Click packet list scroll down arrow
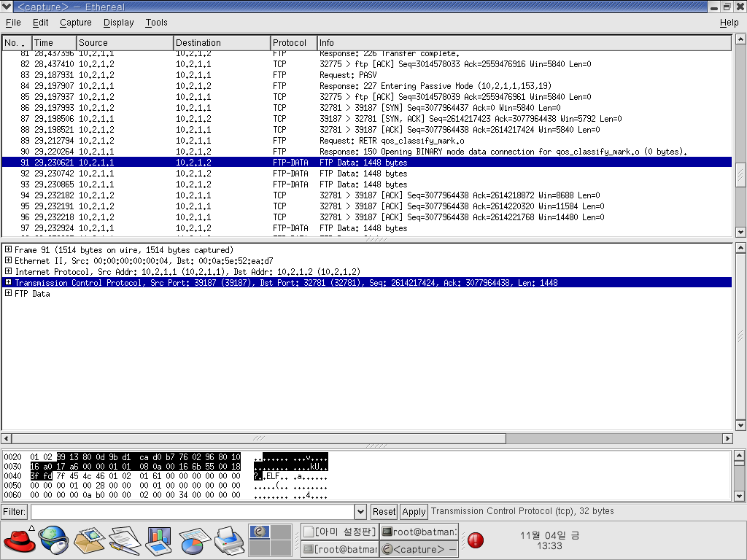This screenshot has height=560, width=747. coord(740,232)
